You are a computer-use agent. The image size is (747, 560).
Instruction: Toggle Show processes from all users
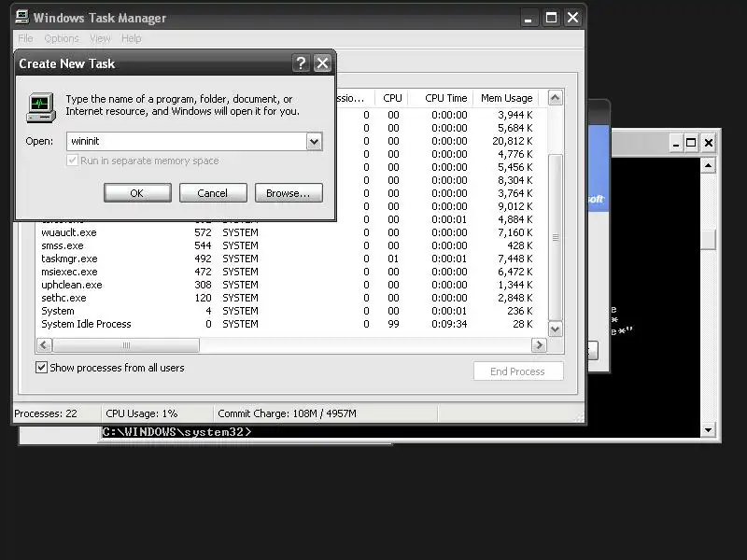41,367
